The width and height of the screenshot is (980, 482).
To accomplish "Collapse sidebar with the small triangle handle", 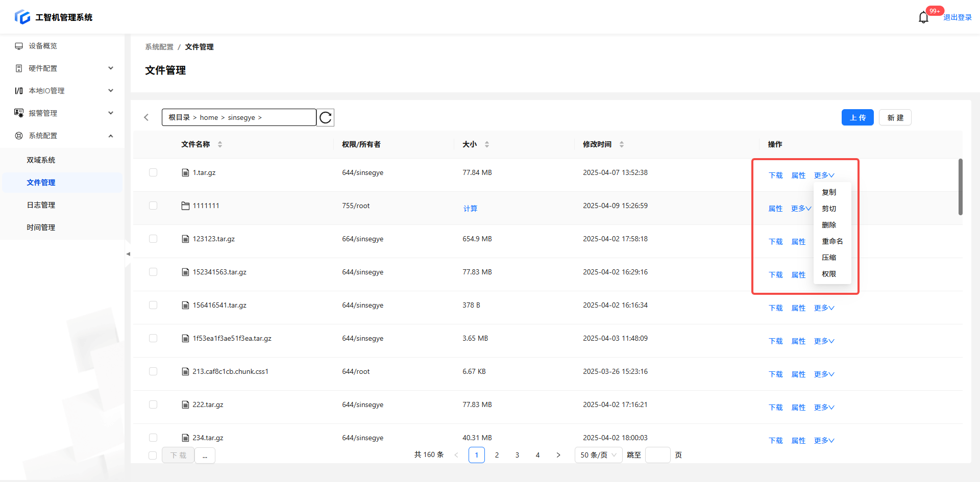I will 128,254.
